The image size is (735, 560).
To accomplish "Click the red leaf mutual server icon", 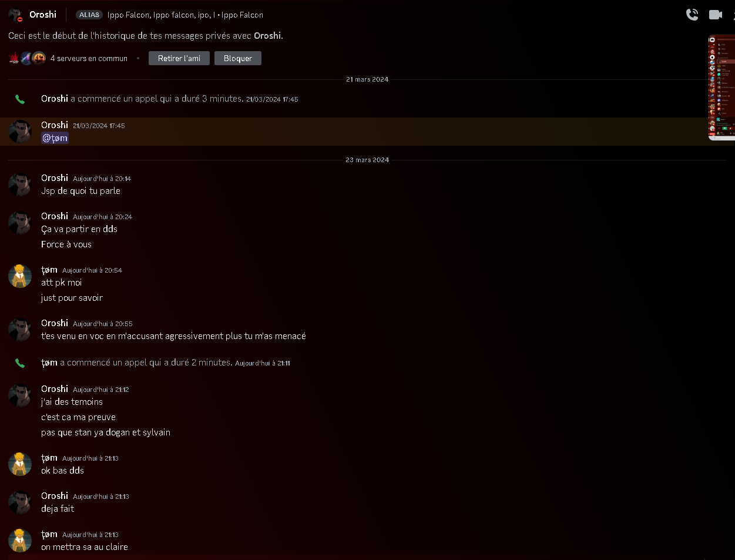I will point(14,58).
